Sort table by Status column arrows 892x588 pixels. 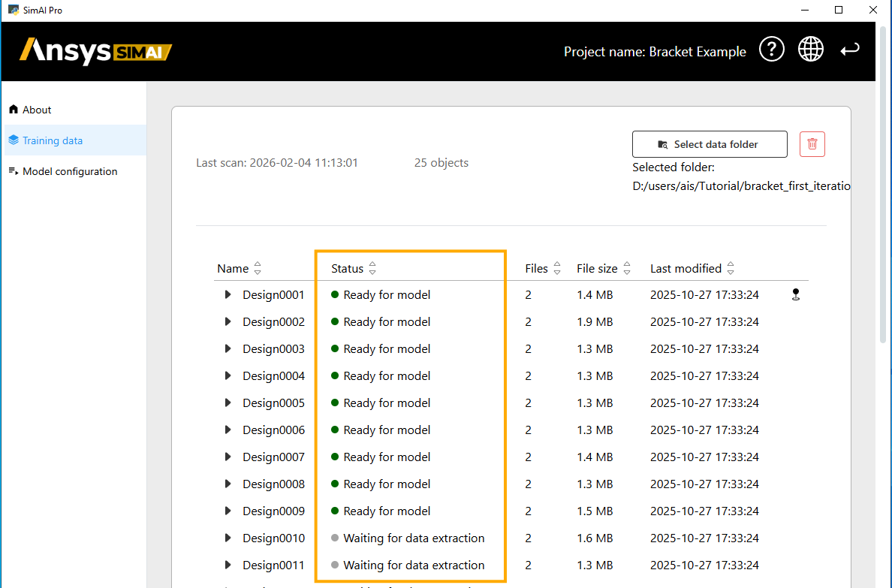tap(372, 268)
